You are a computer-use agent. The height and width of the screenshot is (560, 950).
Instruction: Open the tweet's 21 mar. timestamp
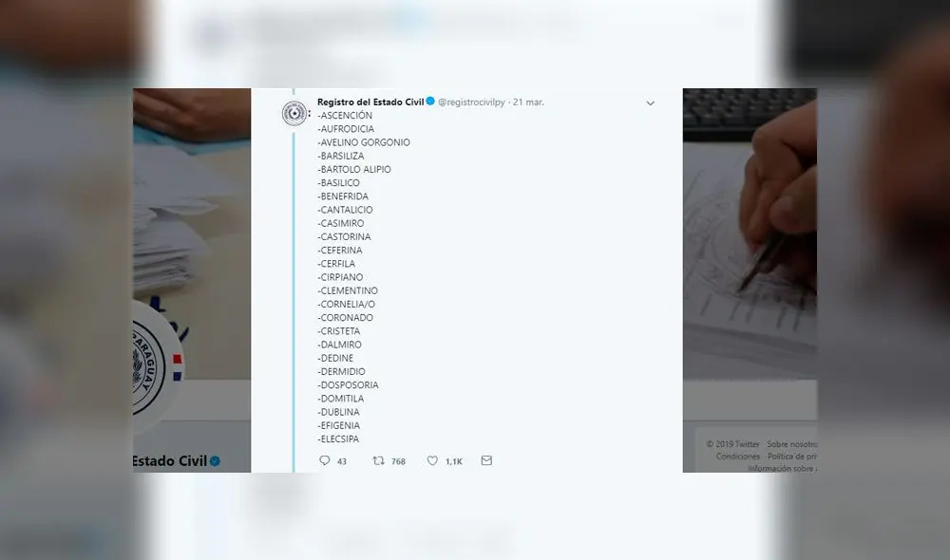click(x=529, y=102)
